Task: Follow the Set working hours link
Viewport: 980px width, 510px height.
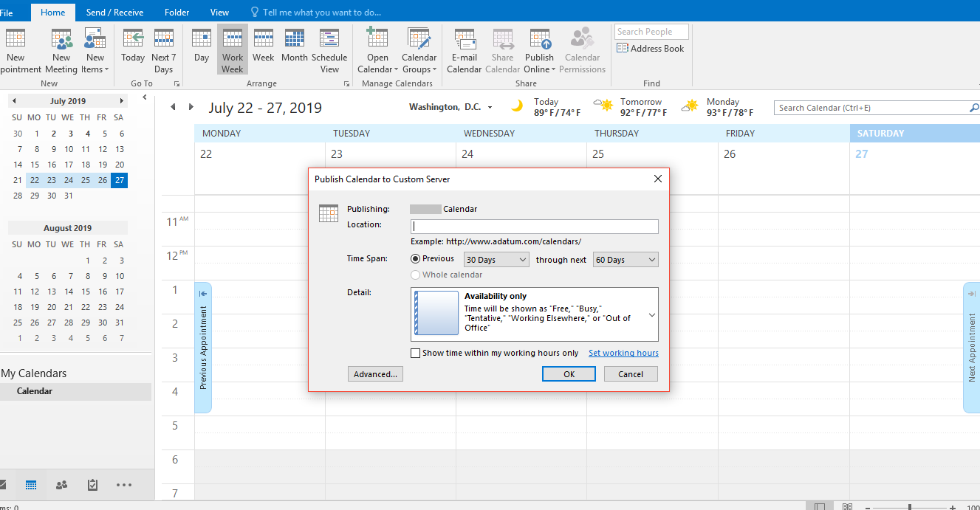Action: pyautogui.click(x=623, y=353)
